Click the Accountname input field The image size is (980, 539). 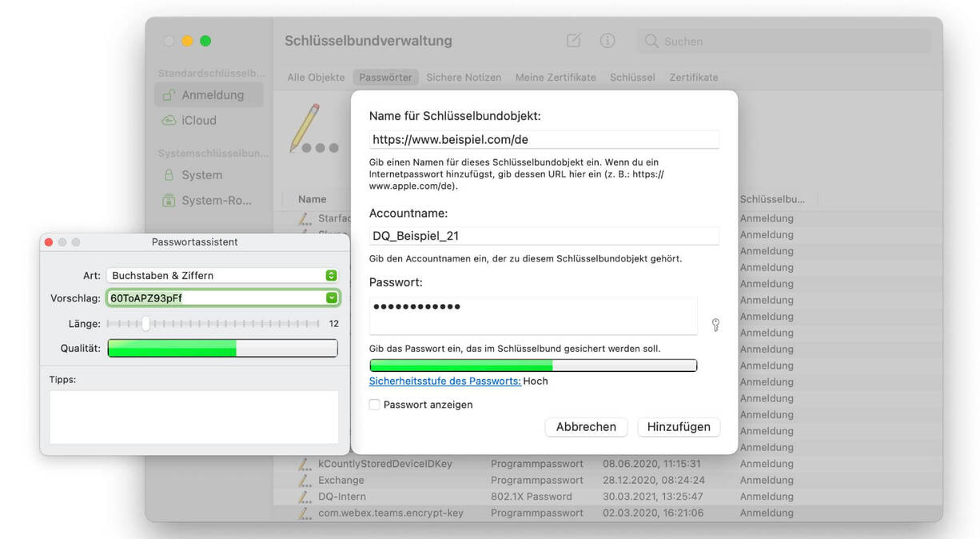click(x=544, y=235)
